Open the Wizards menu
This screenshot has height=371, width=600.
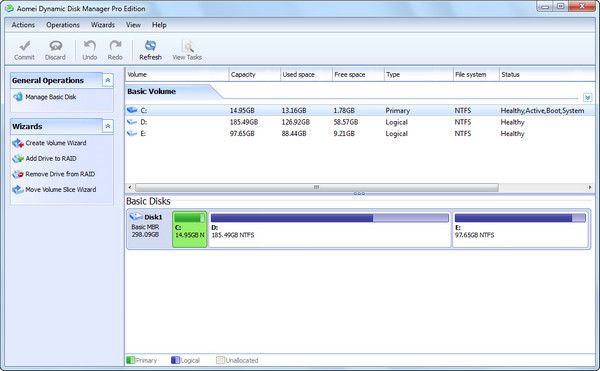coord(103,25)
